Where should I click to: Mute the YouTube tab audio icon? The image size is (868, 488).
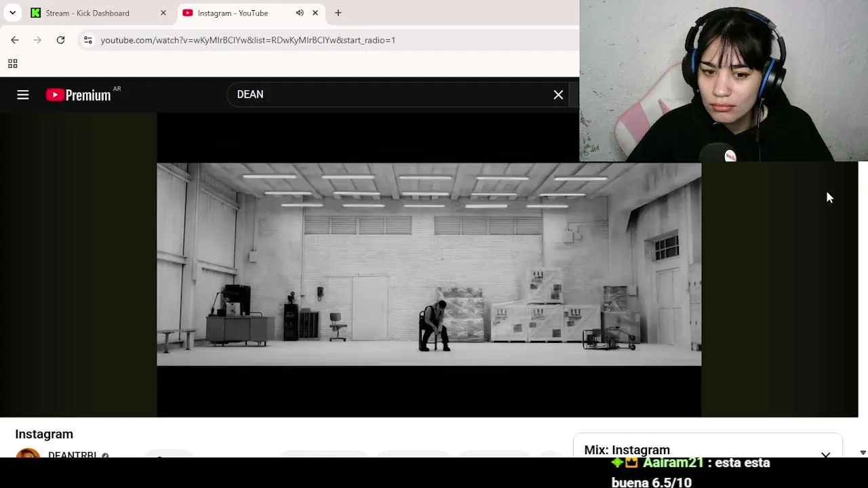[300, 13]
